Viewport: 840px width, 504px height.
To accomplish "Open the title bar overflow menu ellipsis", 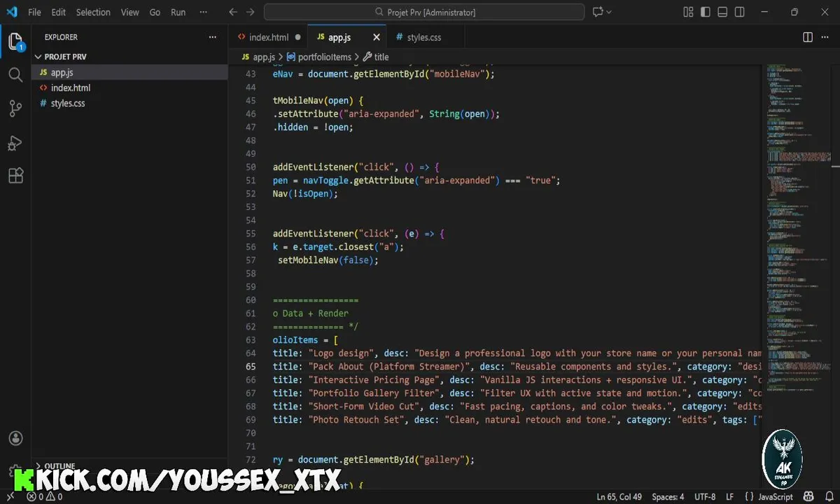I will click(204, 12).
